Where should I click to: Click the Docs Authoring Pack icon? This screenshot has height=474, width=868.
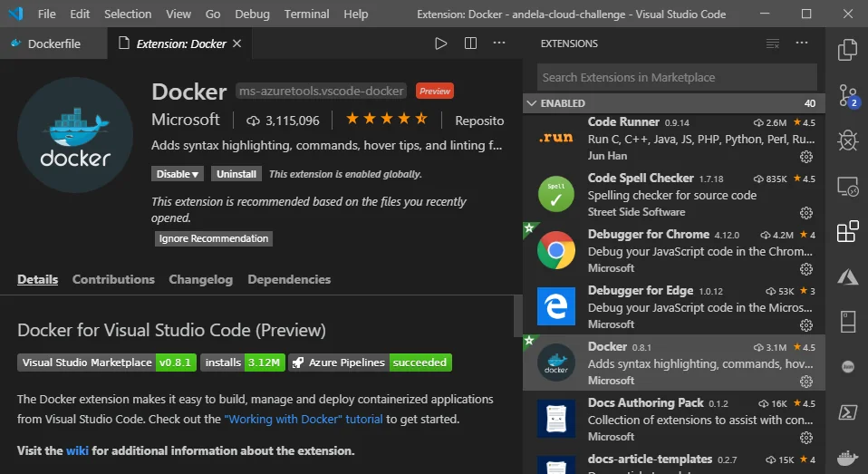click(555, 419)
